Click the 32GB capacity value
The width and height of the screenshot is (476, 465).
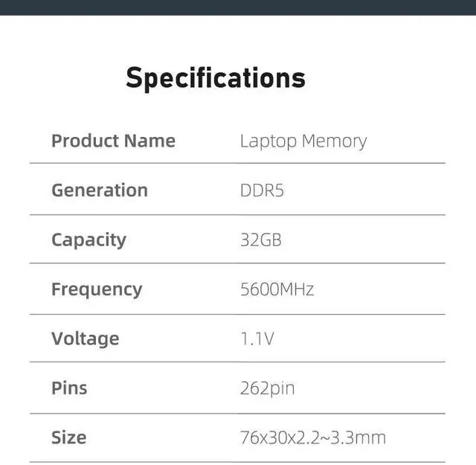click(x=260, y=240)
